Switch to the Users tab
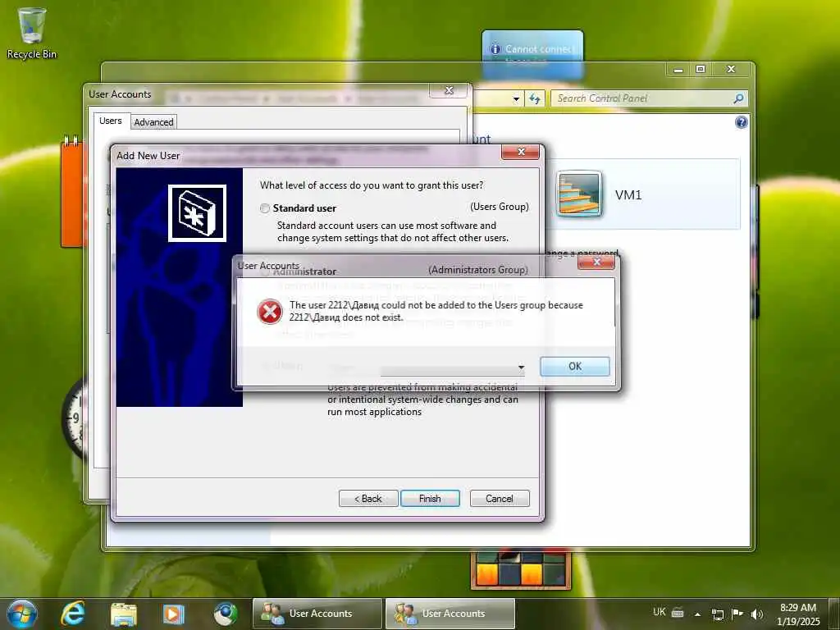840x630 pixels. pyautogui.click(x=111, y=121)
